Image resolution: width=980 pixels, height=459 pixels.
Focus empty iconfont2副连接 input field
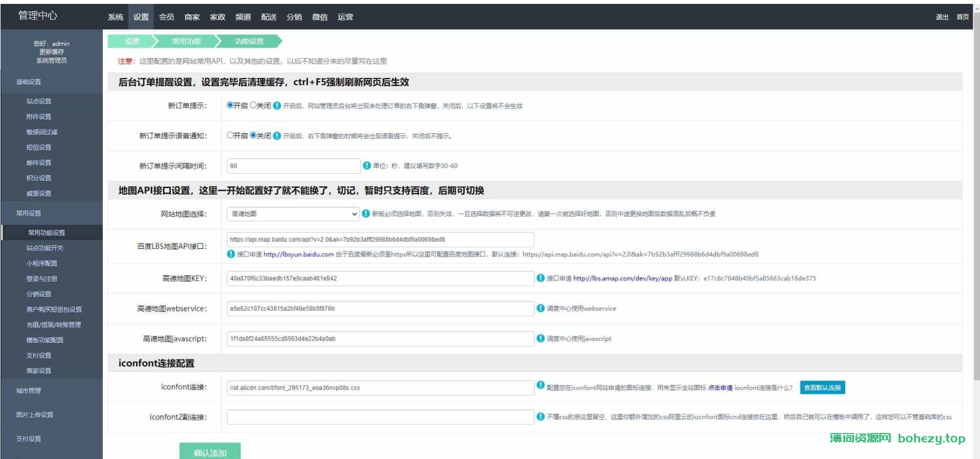point(380,417)
